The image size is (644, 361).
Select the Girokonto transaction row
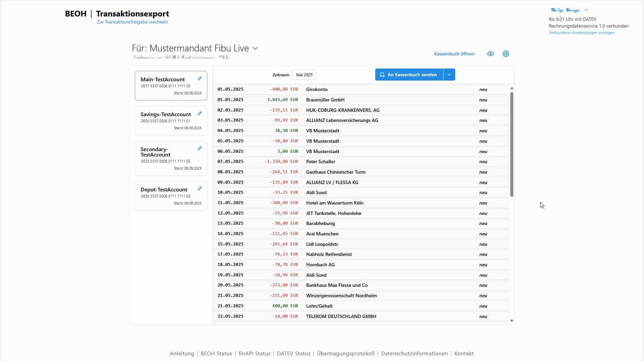[x=361, y=89]
